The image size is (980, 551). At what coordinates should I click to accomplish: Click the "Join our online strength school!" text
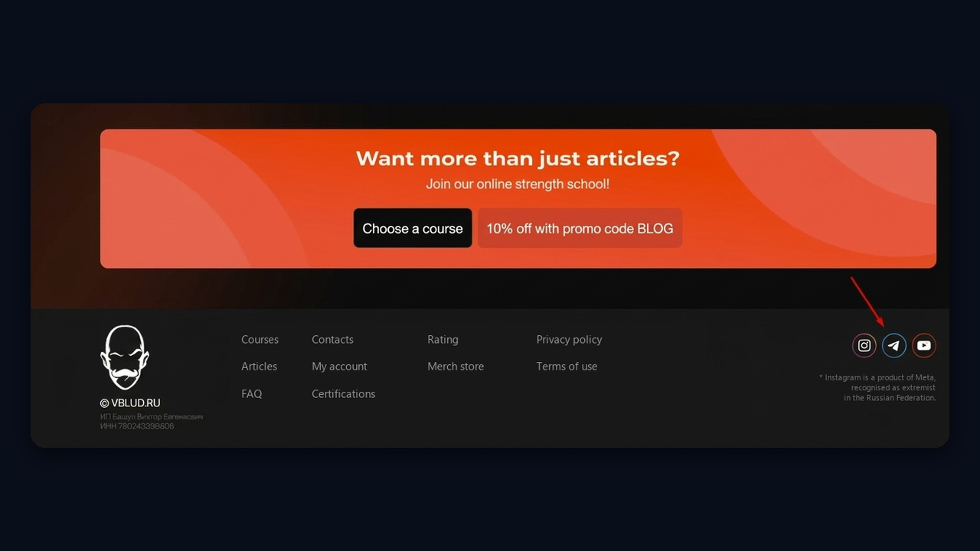(x=518, y=184)
